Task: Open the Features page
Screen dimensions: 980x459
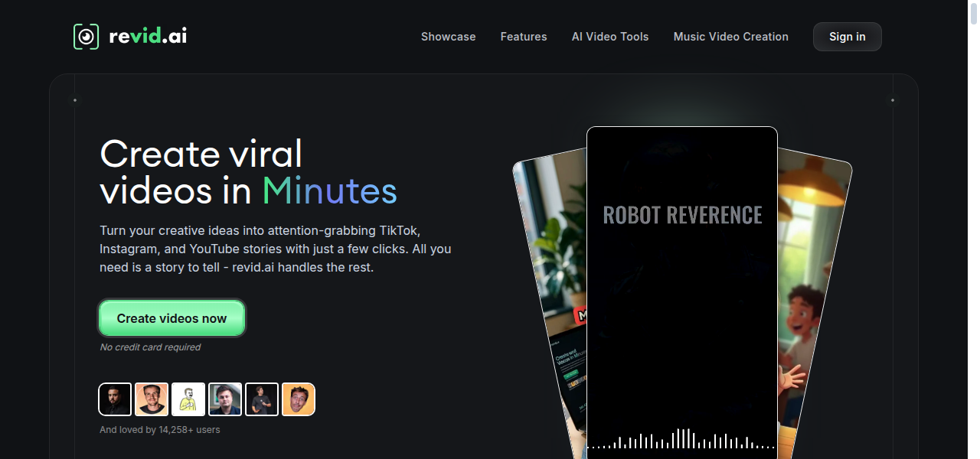Action: pos(524,36)
